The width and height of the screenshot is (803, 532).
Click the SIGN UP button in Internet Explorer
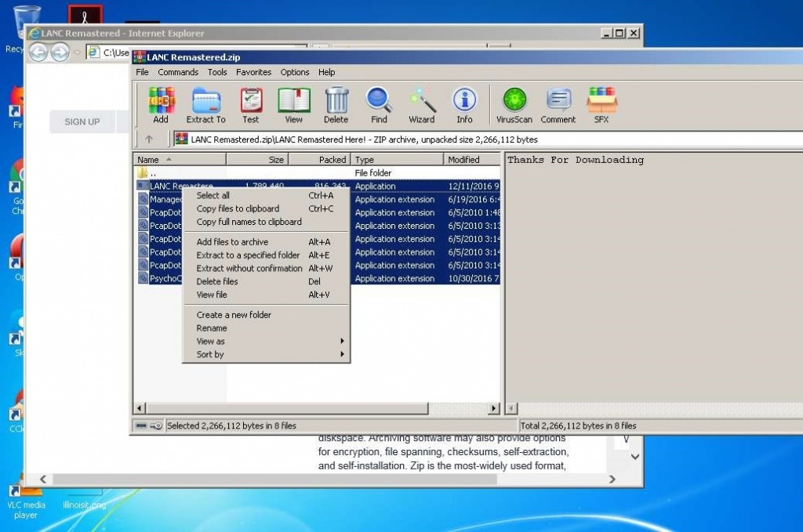pos(82,121)
